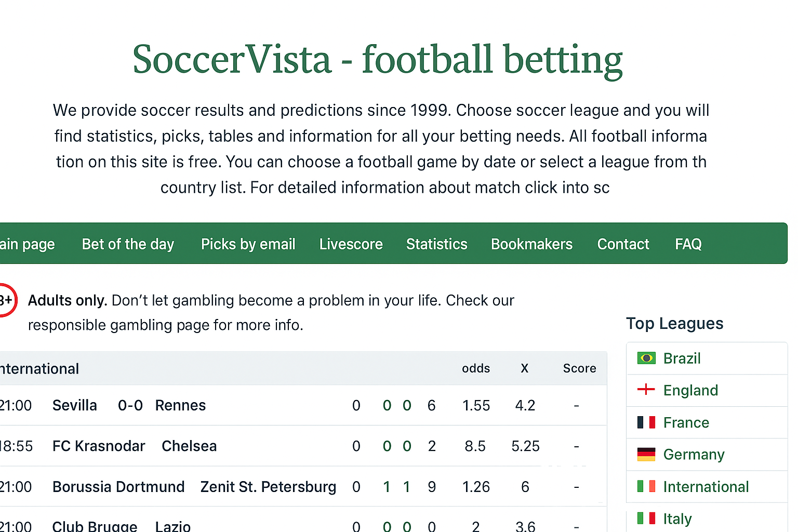
Task: Open the Germany league link
Action: pos(694,455)
